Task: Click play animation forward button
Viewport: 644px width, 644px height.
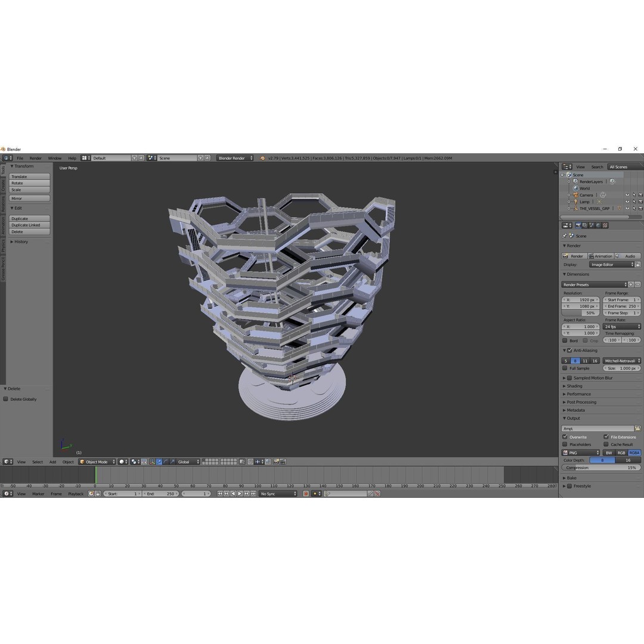Action: coord(240,494)
